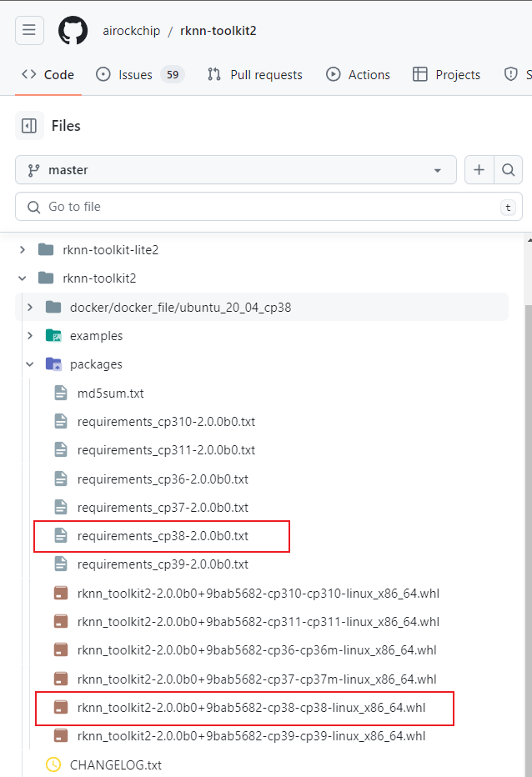The image size is (532, 777).
Task: Expand the examples folder chevron
Action: coord(30,336)
